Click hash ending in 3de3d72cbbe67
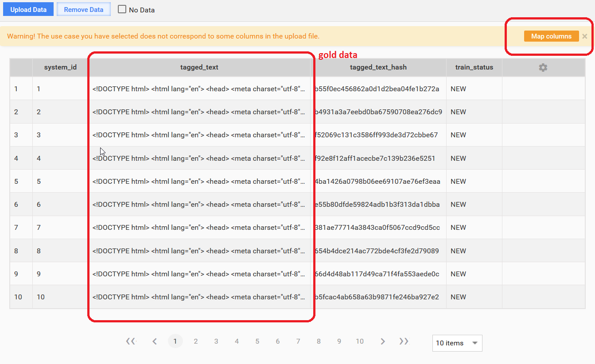Viewport: 595px width, 364px height. [376, 135]
